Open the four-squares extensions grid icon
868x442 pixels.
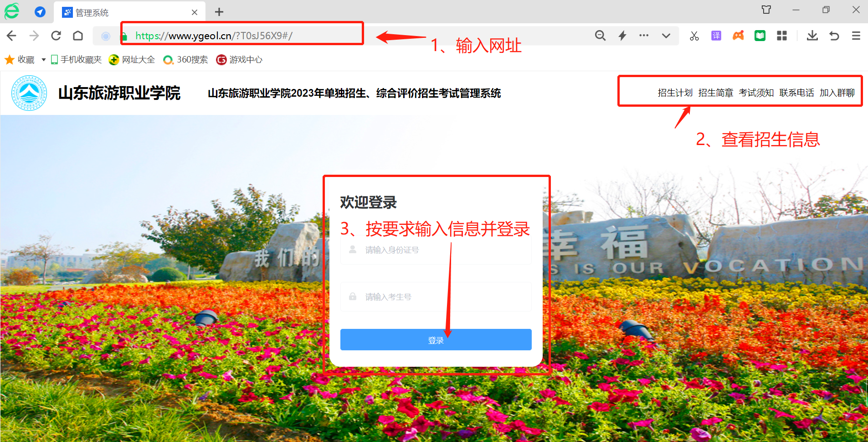[x=782, y=36]
